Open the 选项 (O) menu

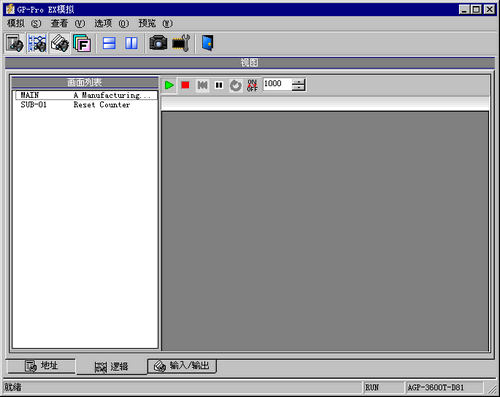pyautogui.click(x=112, y=23)
